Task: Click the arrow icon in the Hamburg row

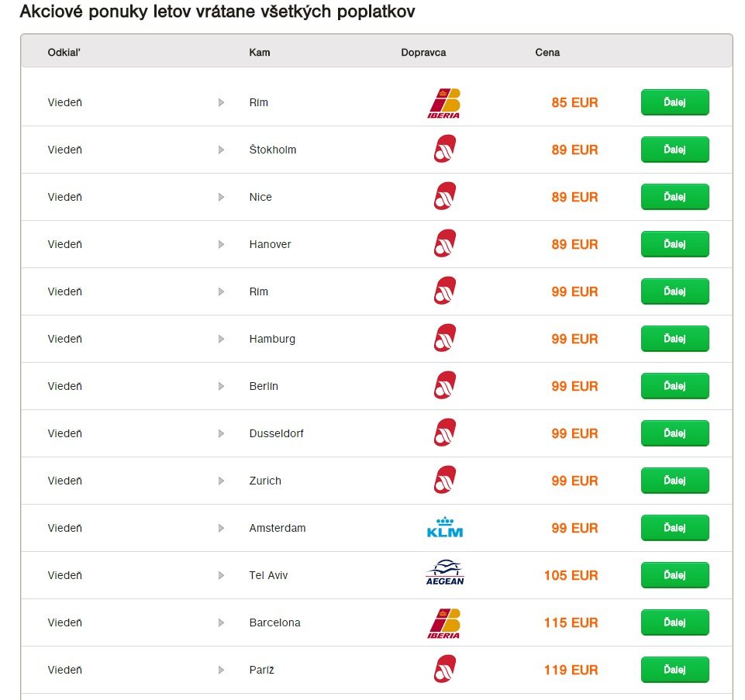Action: (221, 339)
